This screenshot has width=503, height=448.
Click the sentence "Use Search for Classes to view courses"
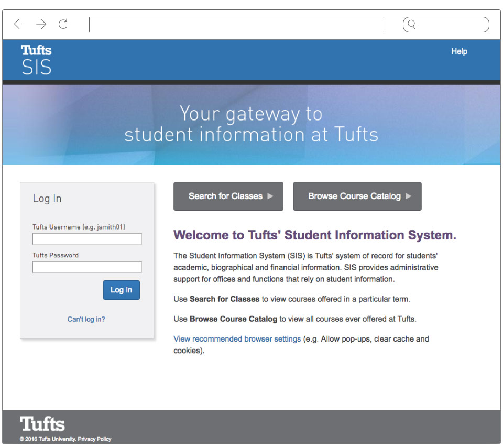point(292,299)
